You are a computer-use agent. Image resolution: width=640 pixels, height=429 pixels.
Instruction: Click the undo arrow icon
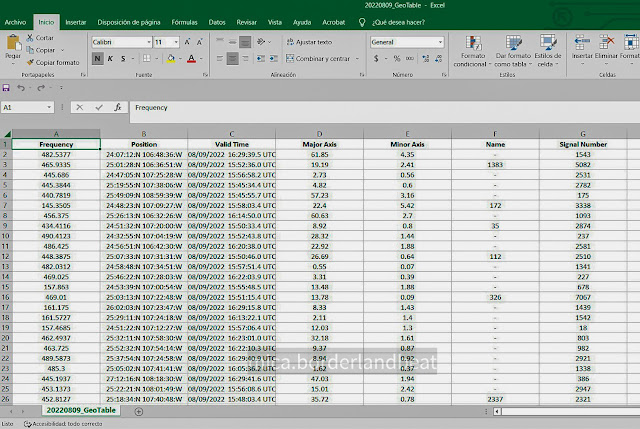(x=23, y=89)
